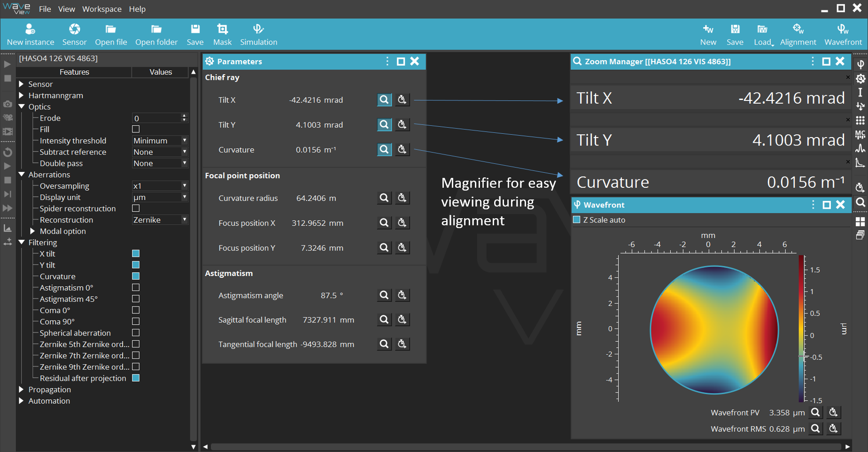Image resolution: width=868 pixels, height=452 pixels.
Task: Expand the Propagation tree node
Action: pyautogui.click(x=21, y=390)
